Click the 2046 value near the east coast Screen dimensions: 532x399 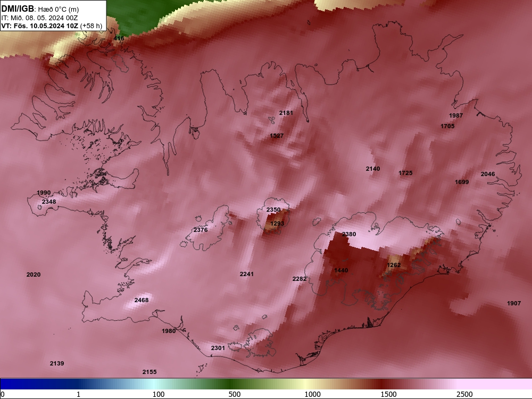tap(488, 174)
